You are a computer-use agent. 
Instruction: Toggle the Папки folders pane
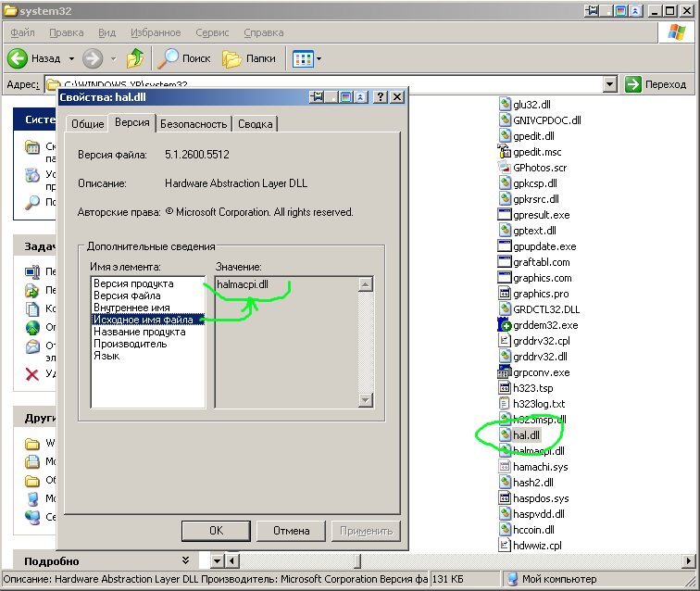tap(249, 58)
